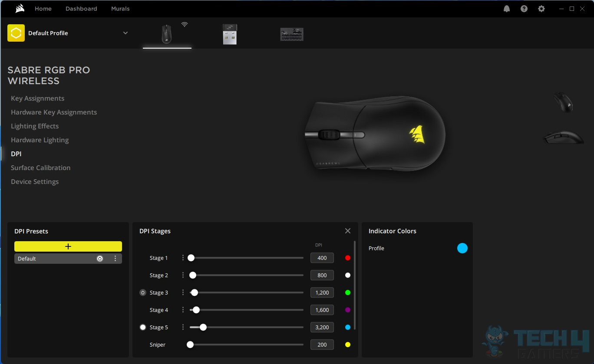Viewport: 594px width, 364px height.
Task: Go to the Home tab
Action: tap(43, 9)
